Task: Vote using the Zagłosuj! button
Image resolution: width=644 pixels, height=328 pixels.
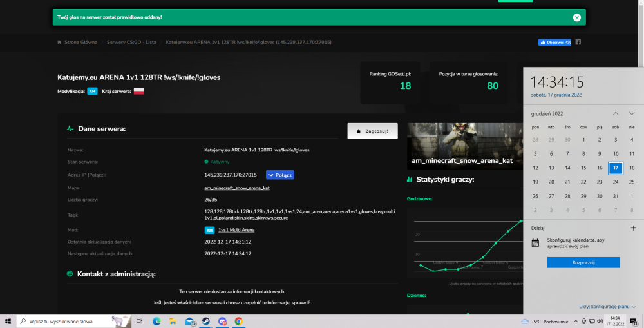Action: tap(372, 131)
